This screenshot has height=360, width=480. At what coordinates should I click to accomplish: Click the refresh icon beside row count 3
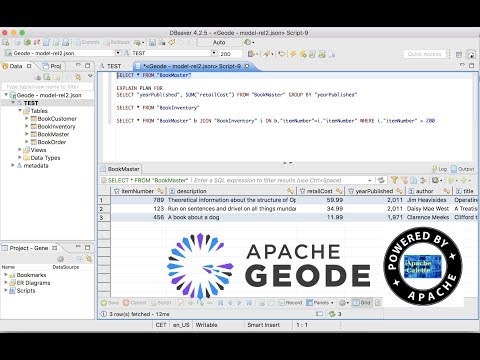tap(332, 314)
